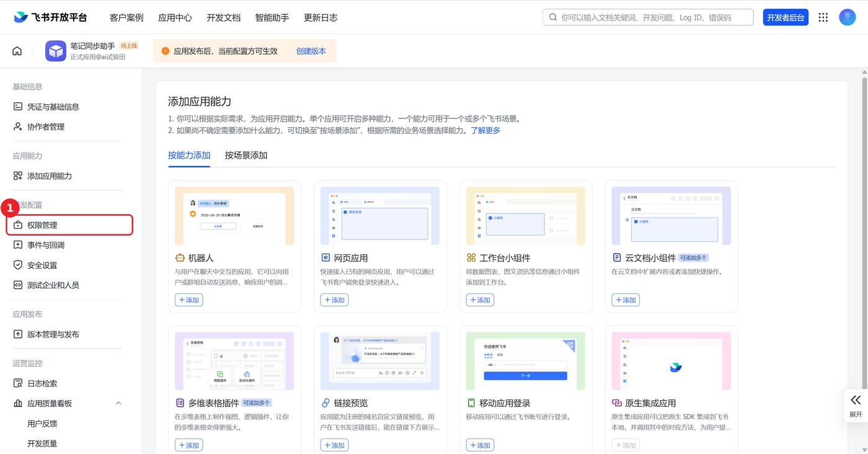Open 开发文档 in the top navigation
This screenshot has height=454, width=868.
223,17
